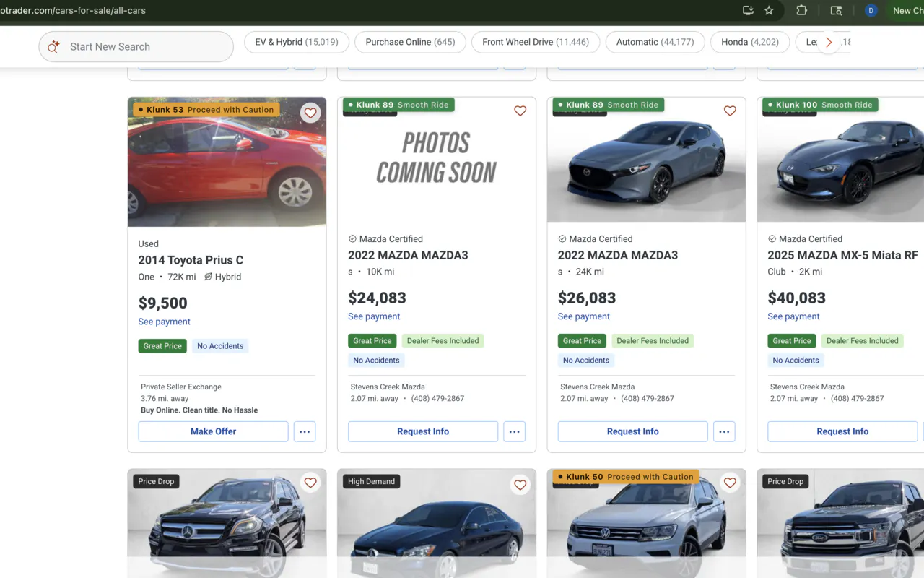View the black Mercedes SUV photo

[x=227, y=524]
